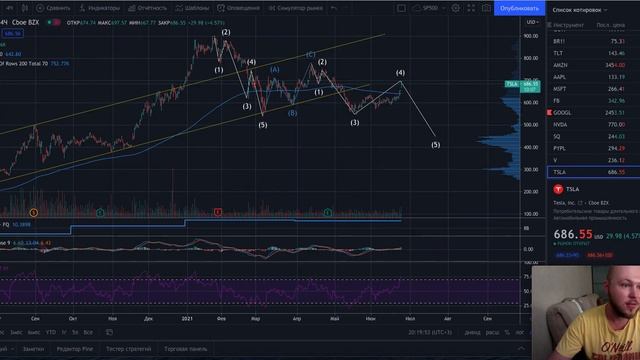Open chart settings gear icon

456,8
